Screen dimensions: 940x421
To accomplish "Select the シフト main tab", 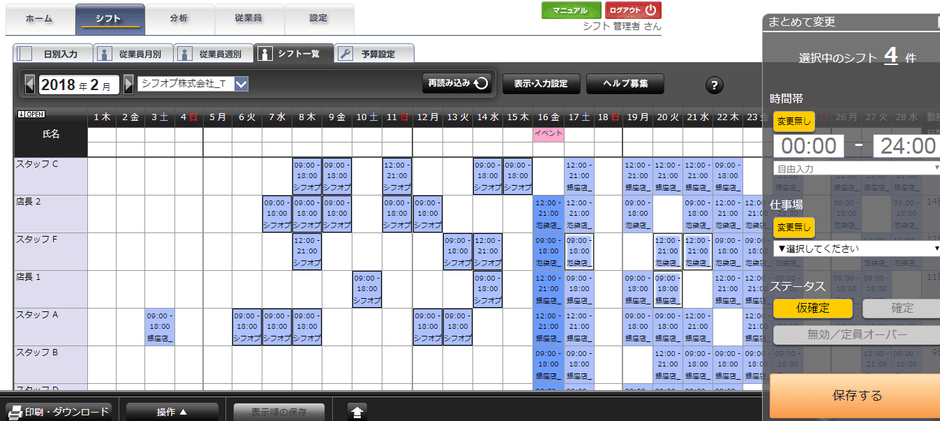I will click(x=110, y=19).
